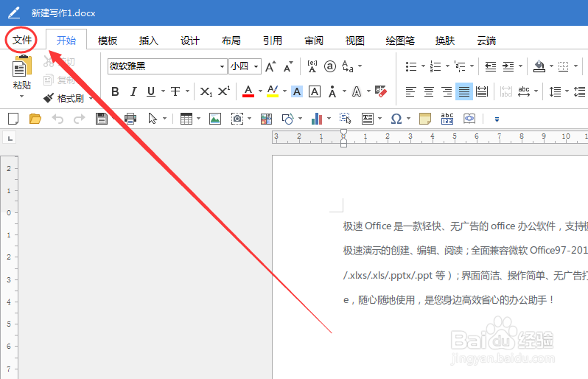Open the 布局 ribbon tab

click(231, 41)
